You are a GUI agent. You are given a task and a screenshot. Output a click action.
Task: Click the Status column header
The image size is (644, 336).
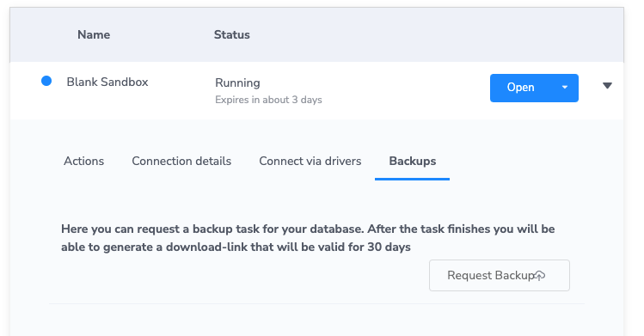231,35
